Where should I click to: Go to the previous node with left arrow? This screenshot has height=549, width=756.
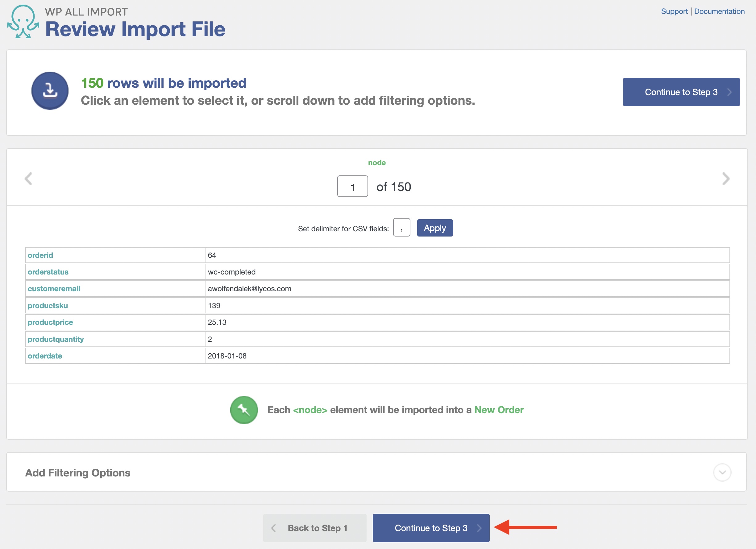point(28,179)
